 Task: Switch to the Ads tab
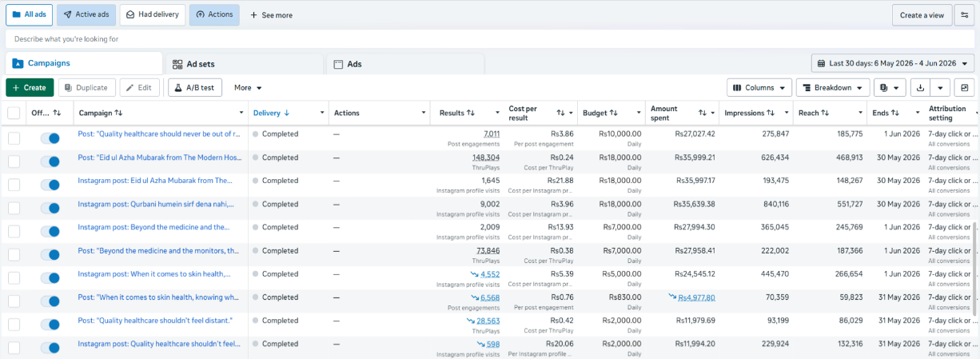[x=405, y=64]
